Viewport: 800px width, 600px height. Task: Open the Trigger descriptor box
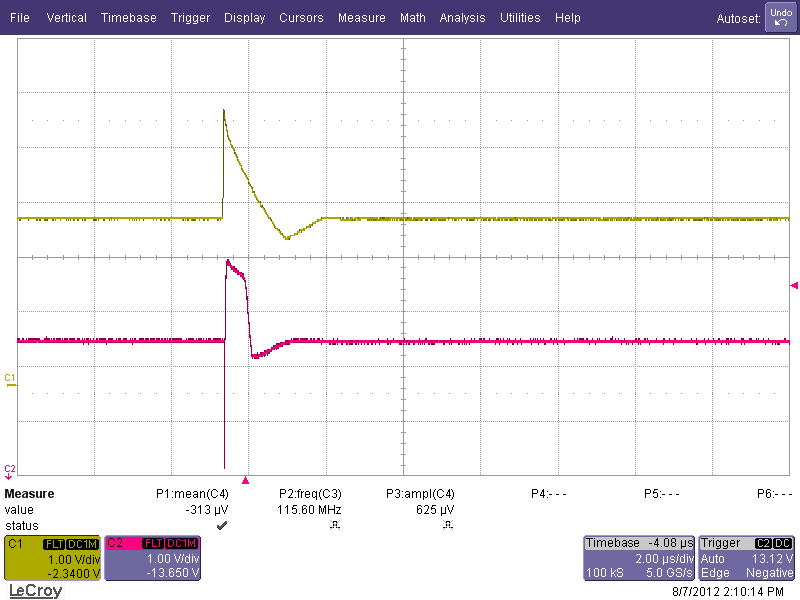[746, 558]
